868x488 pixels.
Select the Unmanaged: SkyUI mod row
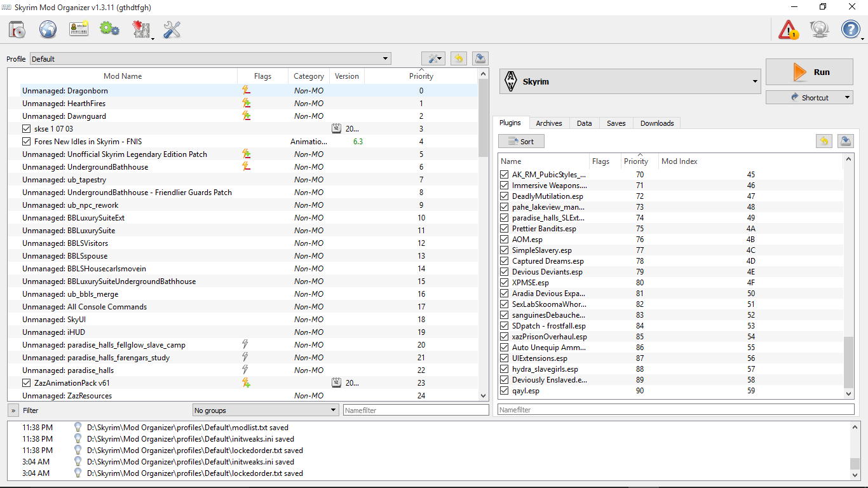[x=243, y=320]
